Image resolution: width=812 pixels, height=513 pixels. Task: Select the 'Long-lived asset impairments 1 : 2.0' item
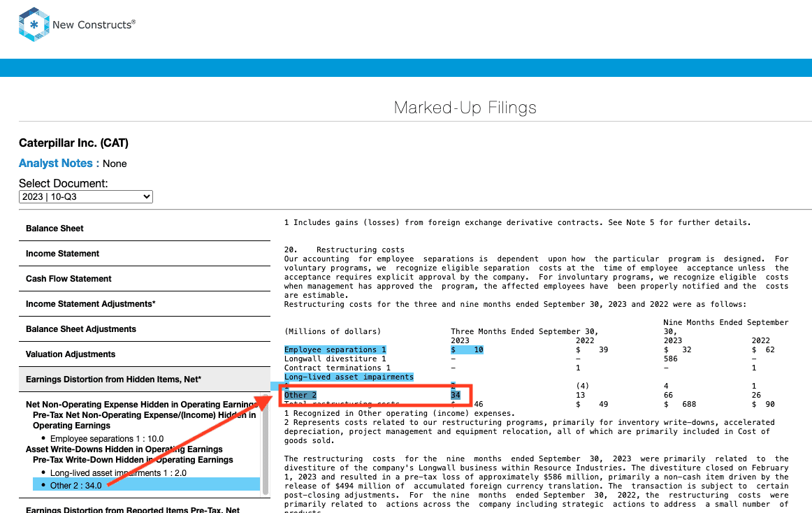tap(118, 473)
